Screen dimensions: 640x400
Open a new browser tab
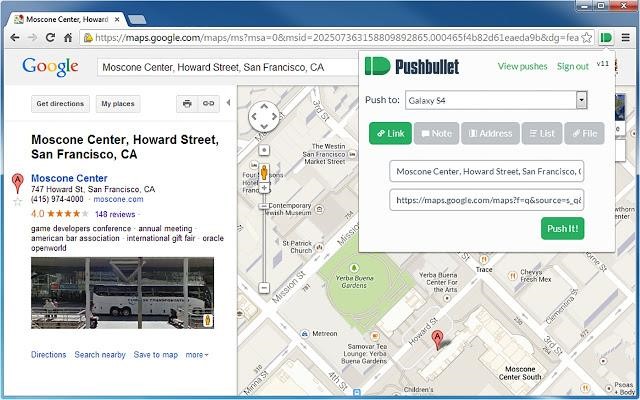pyautogui.click(x=137, y=19)
